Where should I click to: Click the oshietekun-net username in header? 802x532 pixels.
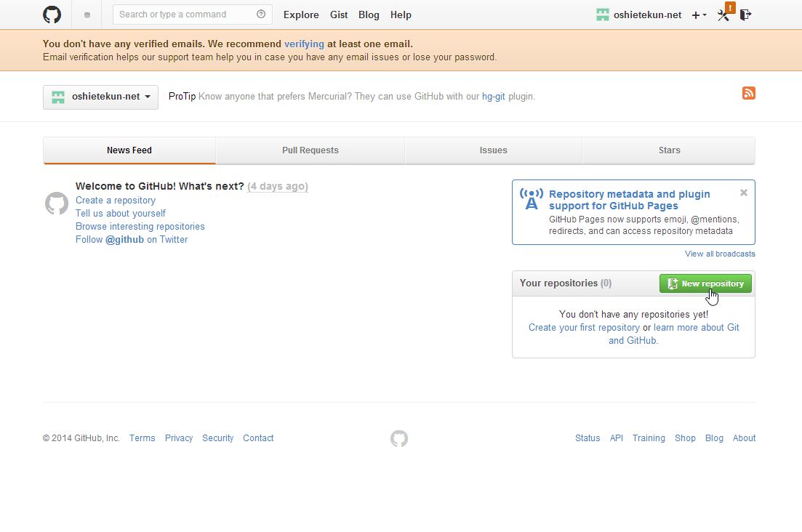(x=648, y=15)
